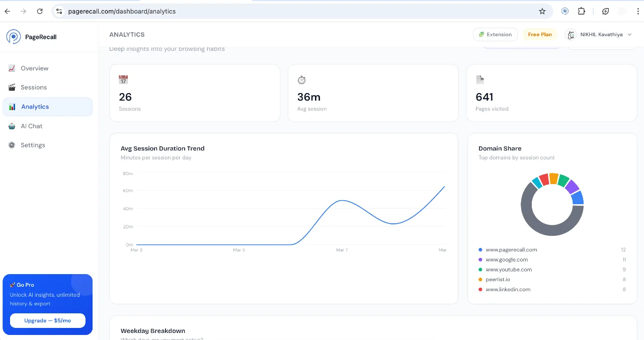Open the Overview page
The width and height of the screenshot is (644, 340).
click(47, 68)
